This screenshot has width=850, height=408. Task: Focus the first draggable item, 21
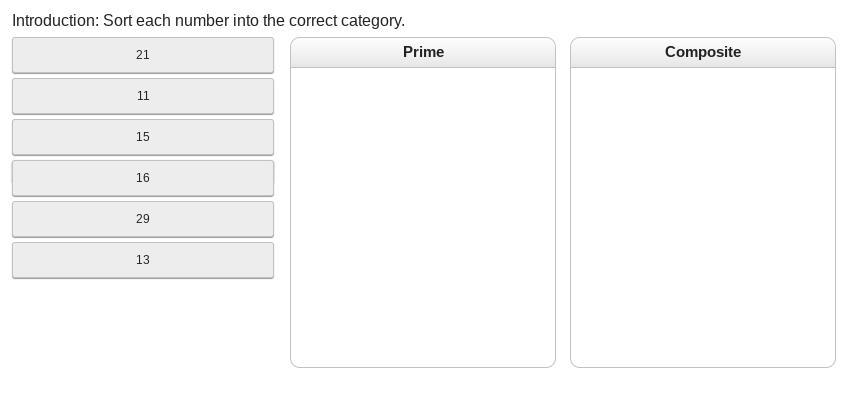tap(143, 55)
